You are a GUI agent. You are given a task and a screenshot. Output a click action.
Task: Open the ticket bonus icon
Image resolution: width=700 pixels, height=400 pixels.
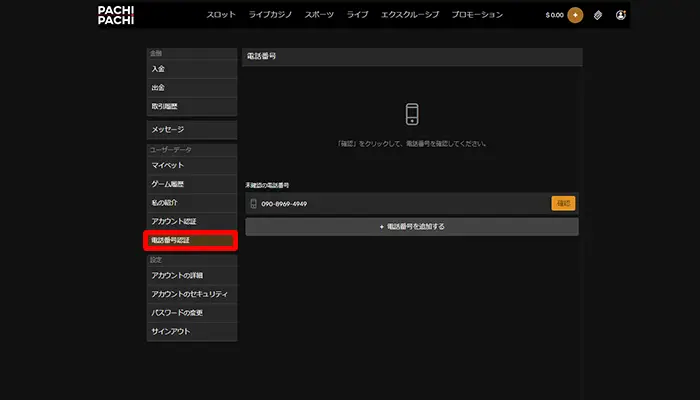tap(598, 15)
